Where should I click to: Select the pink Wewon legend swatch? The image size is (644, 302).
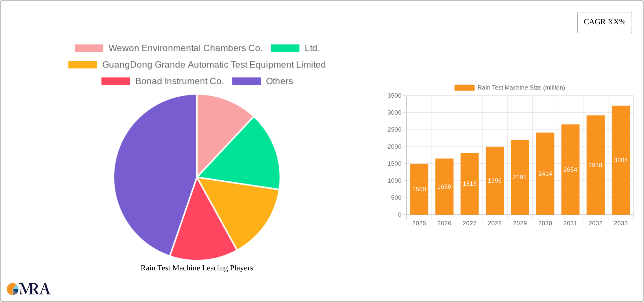coord(89,48)
